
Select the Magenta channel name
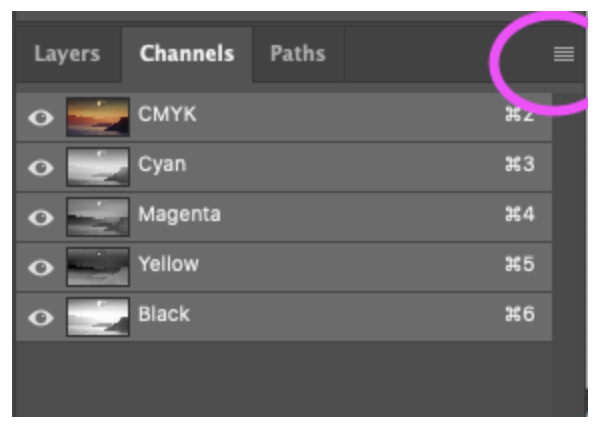point(180,215)
